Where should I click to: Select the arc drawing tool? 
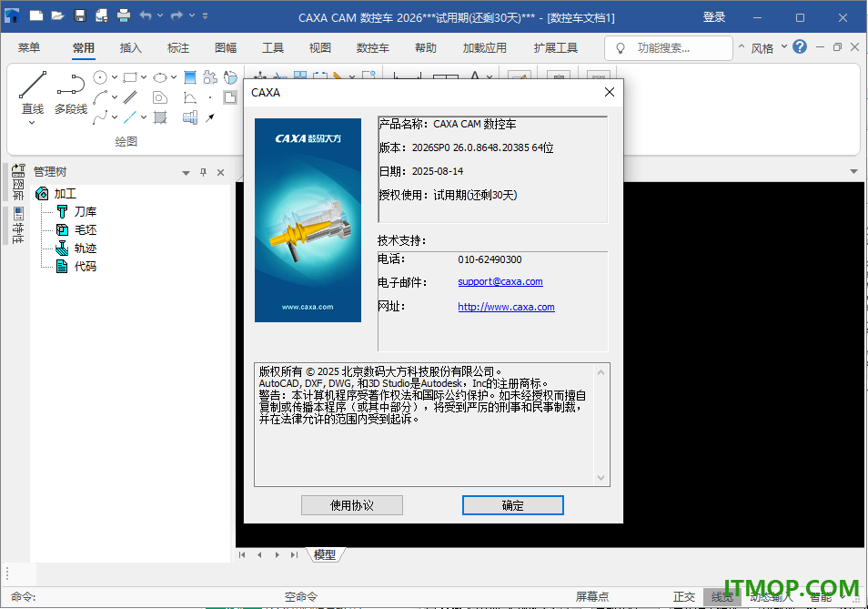tap(100, 97)
